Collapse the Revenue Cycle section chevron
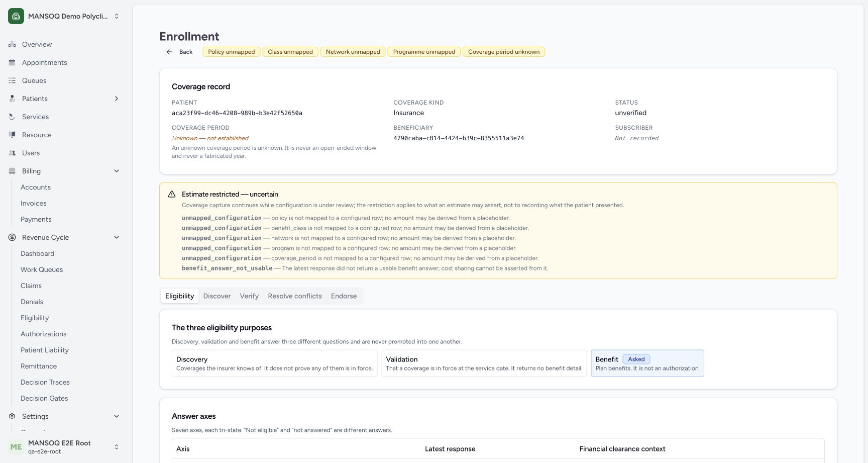The image size is (868, 463). [117, 237]
